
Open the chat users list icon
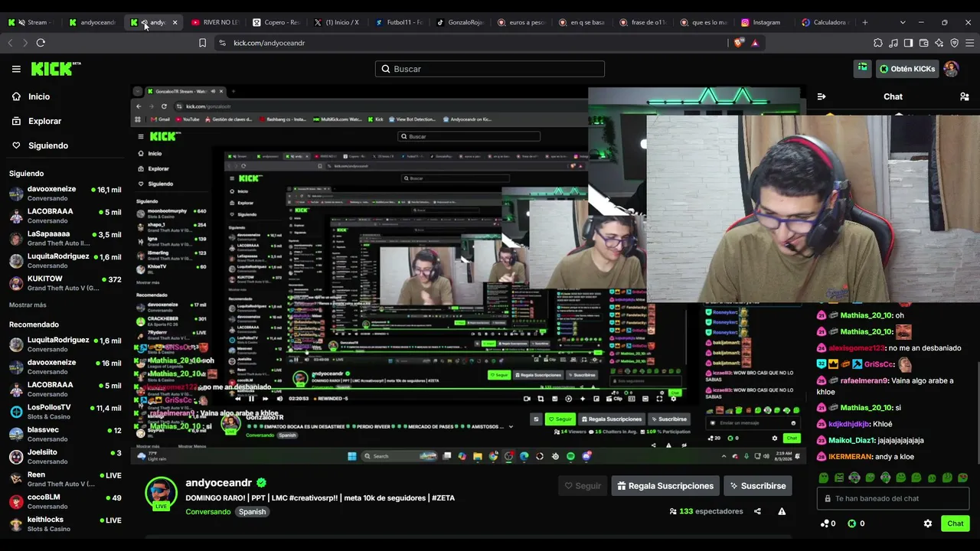[964, 96]
